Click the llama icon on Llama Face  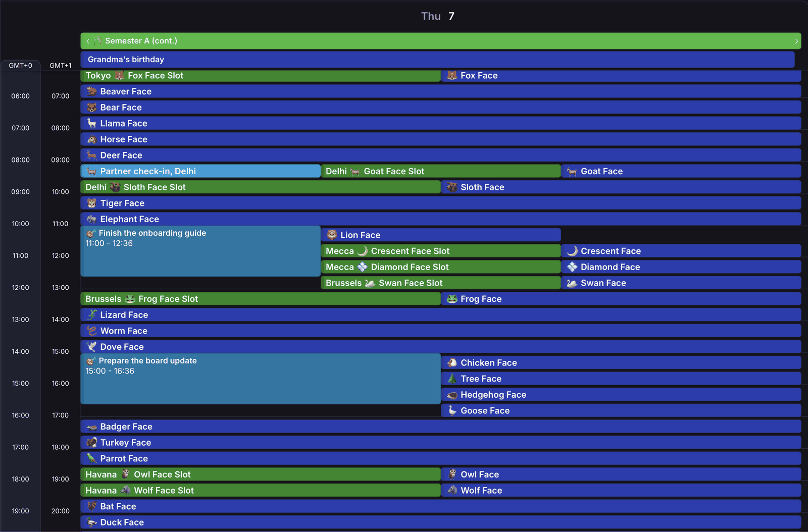(x=91, y=123)
